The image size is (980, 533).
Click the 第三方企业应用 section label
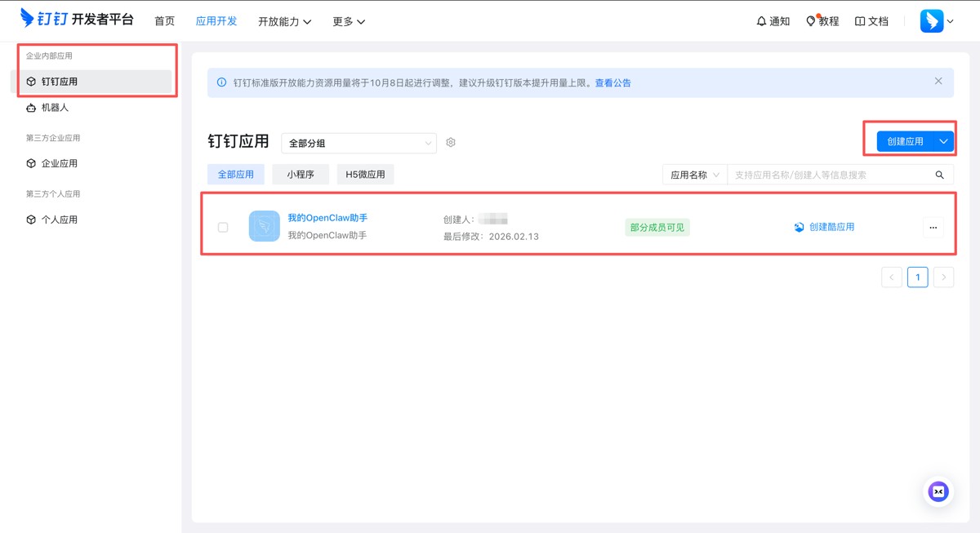click(x=53, y=138)
